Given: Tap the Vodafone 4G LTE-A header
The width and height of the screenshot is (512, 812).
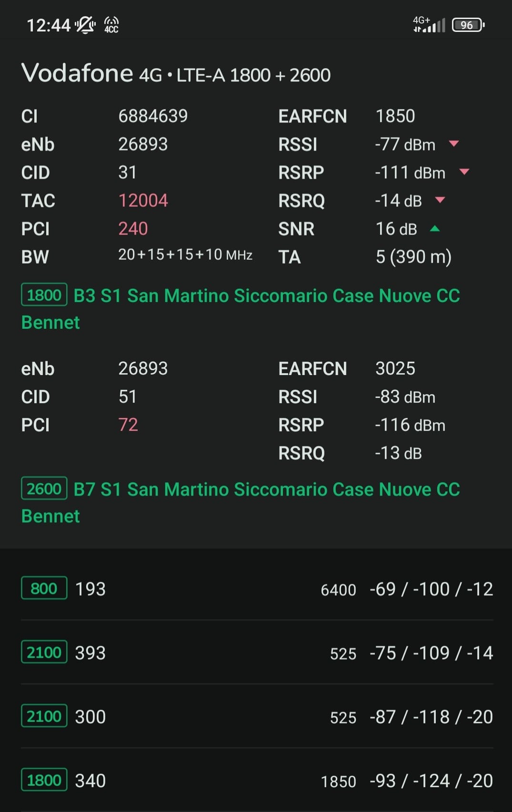Looking at the screenshot, I should coord(176,73).
